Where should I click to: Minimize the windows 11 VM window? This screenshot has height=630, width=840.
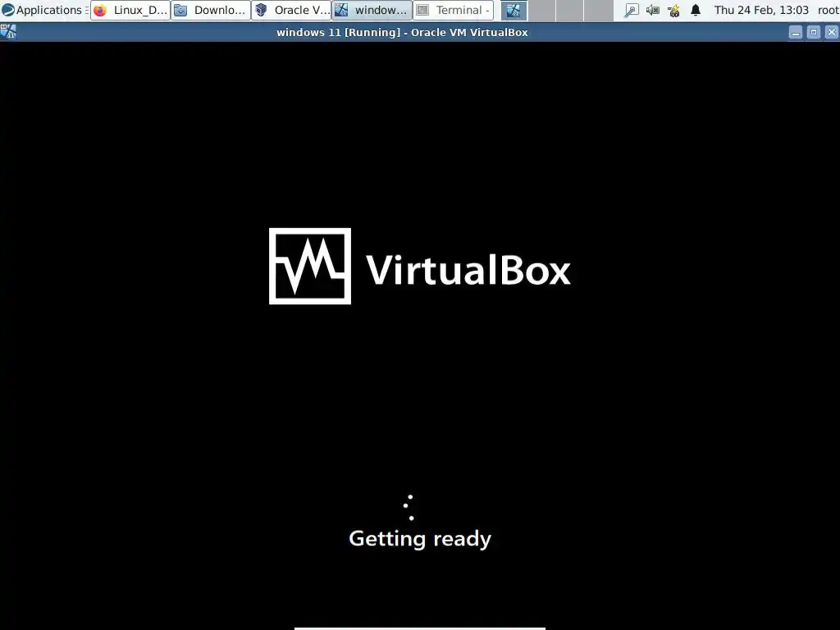796,33
